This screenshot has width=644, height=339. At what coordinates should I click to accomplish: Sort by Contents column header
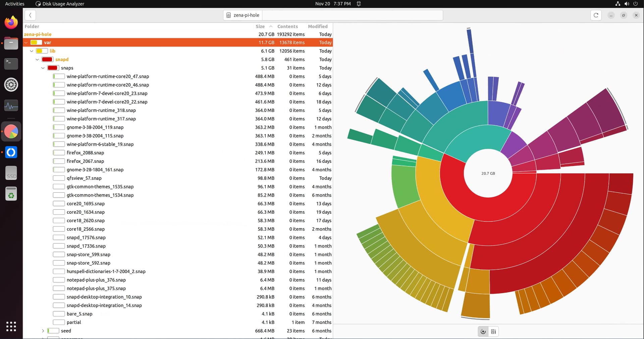(287, 26)
